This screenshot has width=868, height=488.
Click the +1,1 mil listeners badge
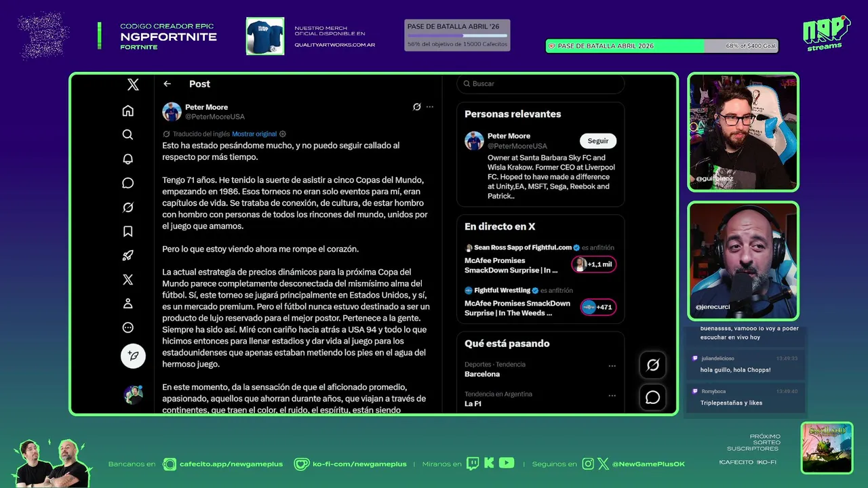(x=594, y=264)
